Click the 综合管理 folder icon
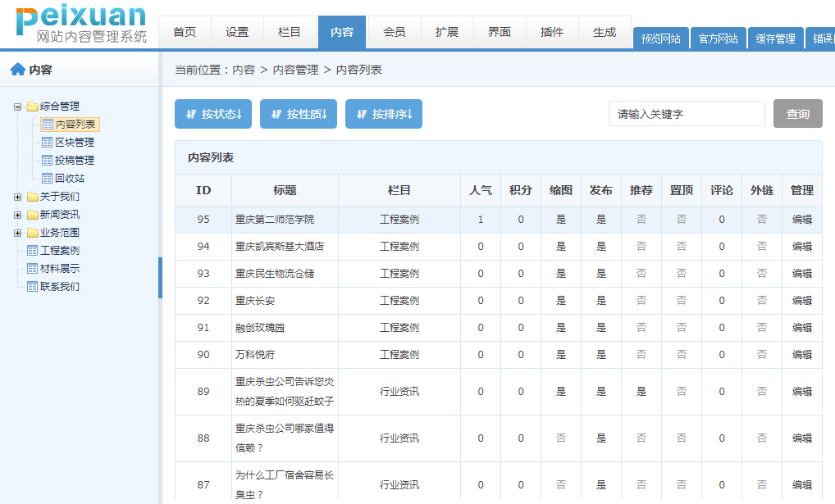Screen dimensions: 835x504 click(x=33, y=107)
